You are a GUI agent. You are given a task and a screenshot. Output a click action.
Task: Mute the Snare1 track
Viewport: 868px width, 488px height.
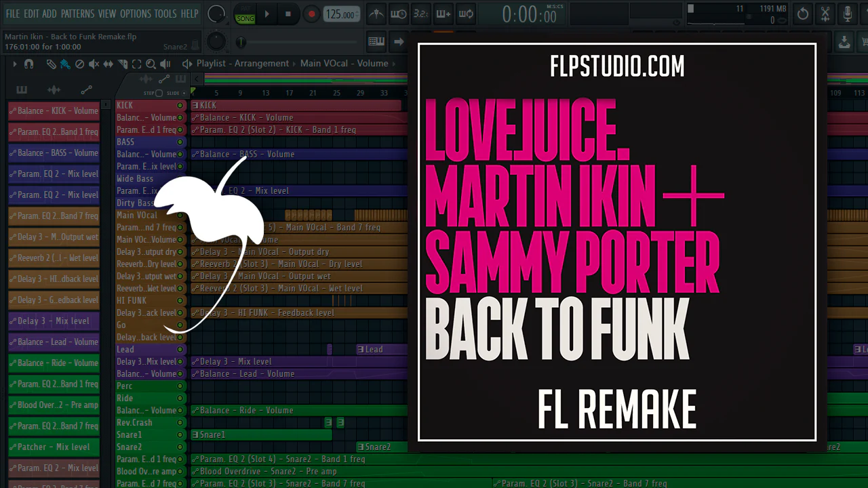pos(180,434)
